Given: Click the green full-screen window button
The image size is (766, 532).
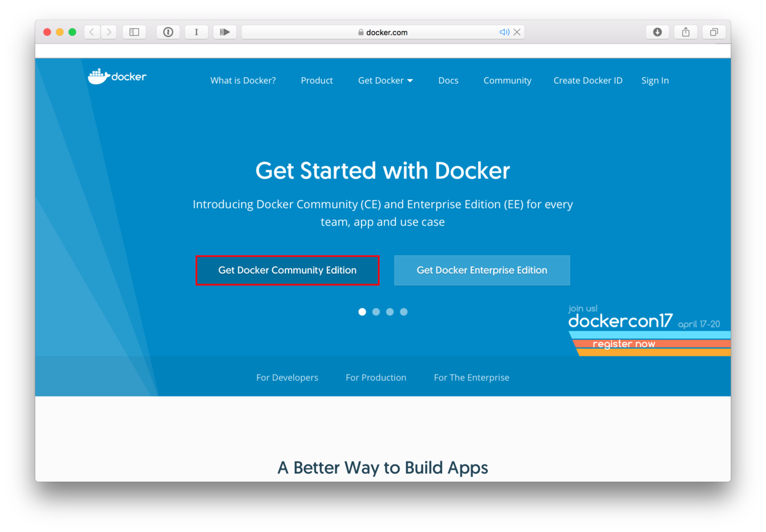Looking at the screenshot, I should [72, 32].
